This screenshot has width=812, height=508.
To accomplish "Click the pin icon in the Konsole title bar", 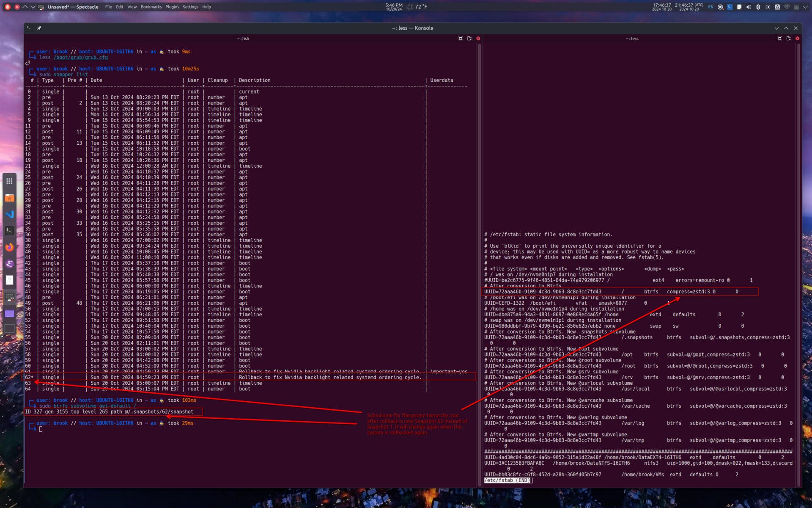I will pos(39,28).
